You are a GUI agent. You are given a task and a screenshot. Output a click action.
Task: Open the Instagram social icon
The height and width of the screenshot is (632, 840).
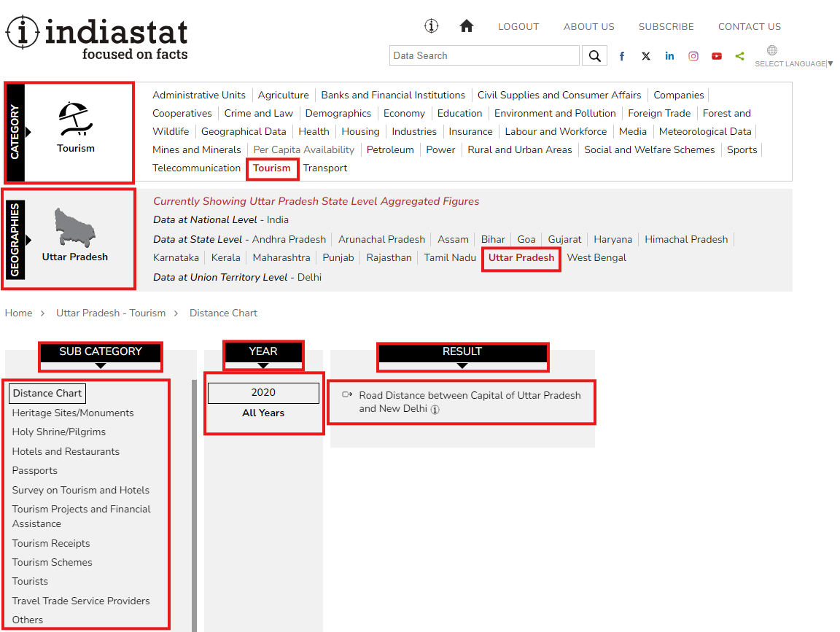click(693, 56)
